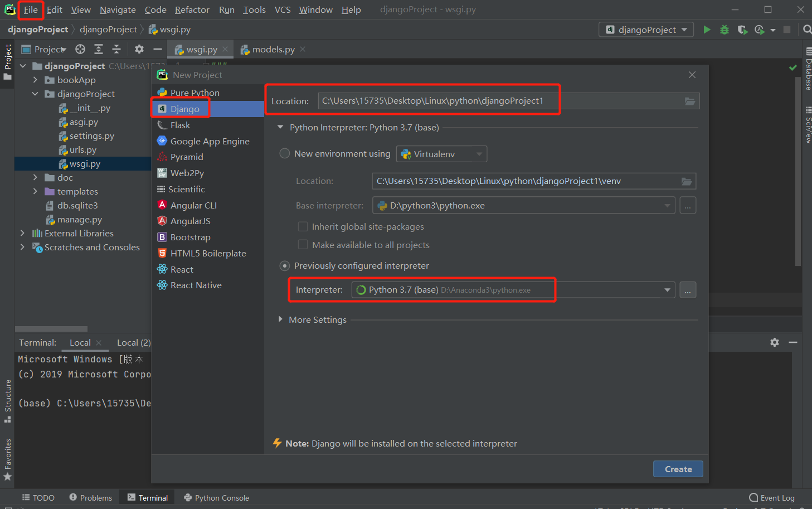Click the Project panel horizontal scrollbar
Screen dimensions: 812x509
[51, 329]
